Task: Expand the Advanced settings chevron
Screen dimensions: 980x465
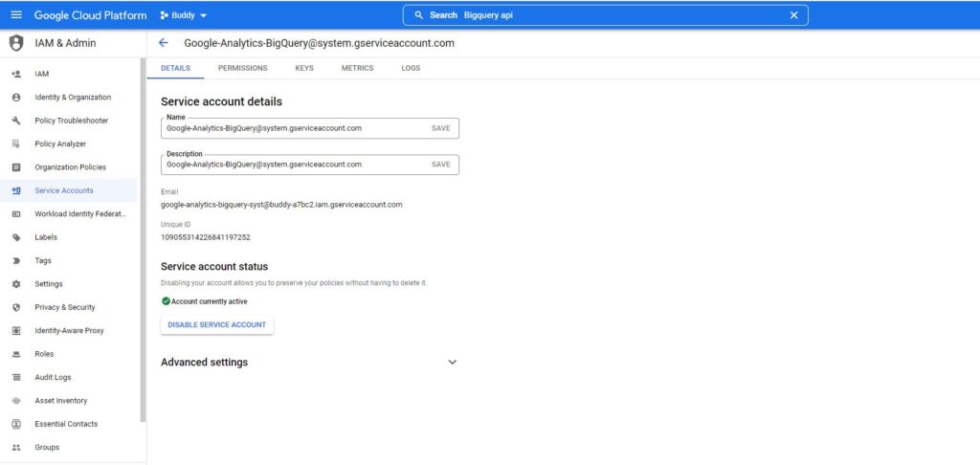Action: pos(453,362)
